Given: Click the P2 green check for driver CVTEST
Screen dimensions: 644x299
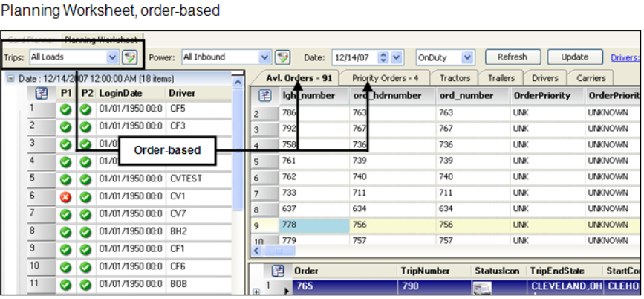Looking at the screenshot, I should coord(85,180).
